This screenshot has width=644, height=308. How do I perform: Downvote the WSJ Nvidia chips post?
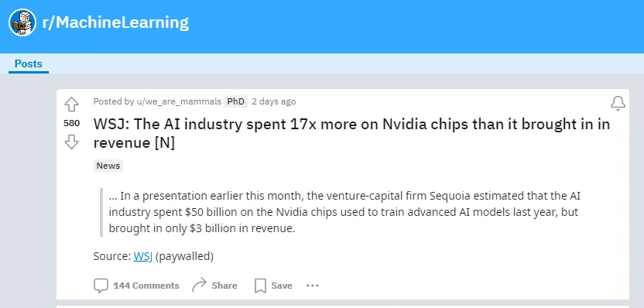coord(71,142)
